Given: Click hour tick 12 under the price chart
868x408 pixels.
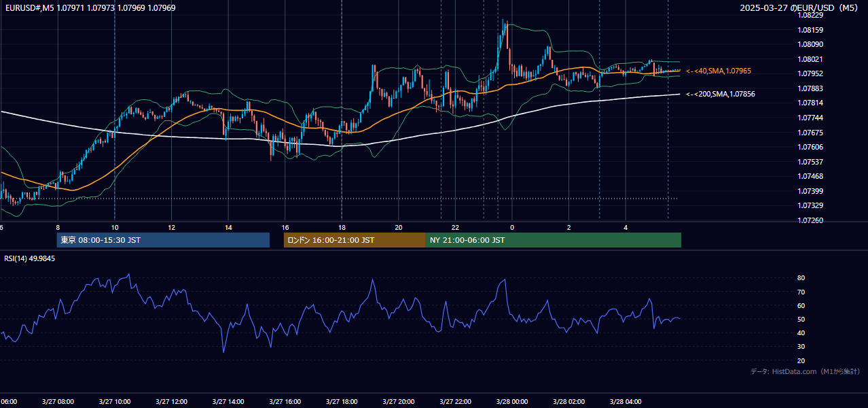Looking at the screenshot, I should 171,228.
